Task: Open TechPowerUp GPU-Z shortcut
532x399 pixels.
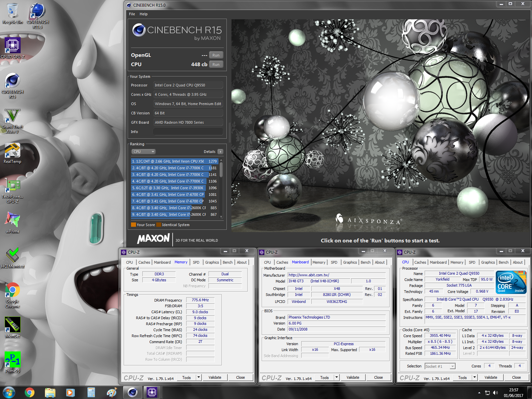Action: tap(13, 190)
